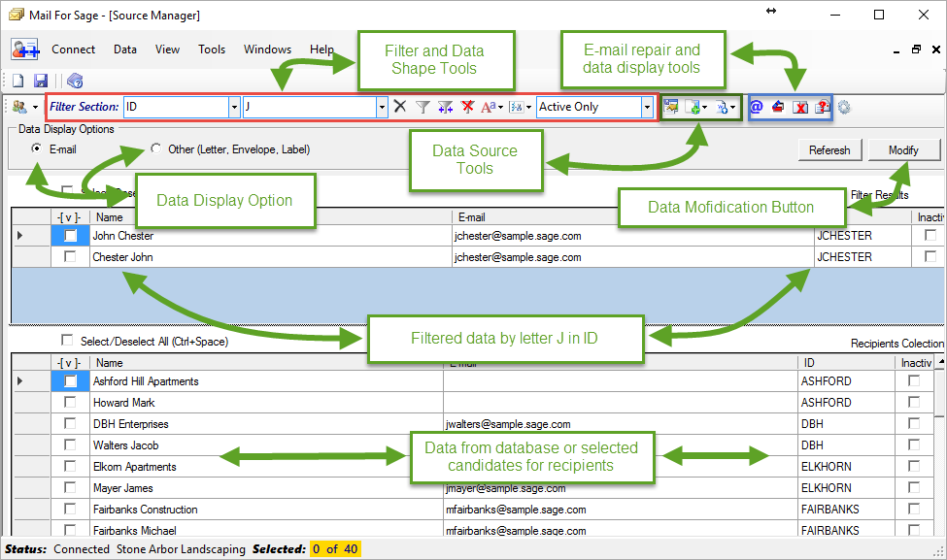Open the arrow beside the Word document icon
Viewport: 947px width, 560px height.
[x=732, y=108]
